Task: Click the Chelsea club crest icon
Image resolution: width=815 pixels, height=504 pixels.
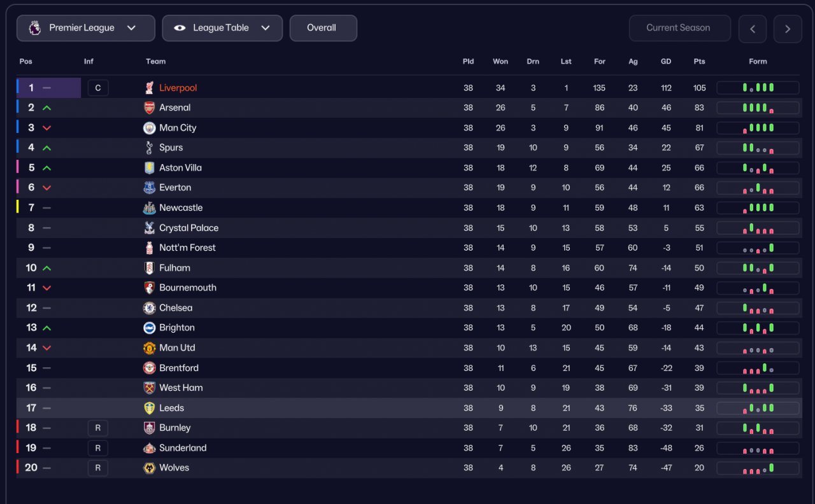Action: coord(149,308)
